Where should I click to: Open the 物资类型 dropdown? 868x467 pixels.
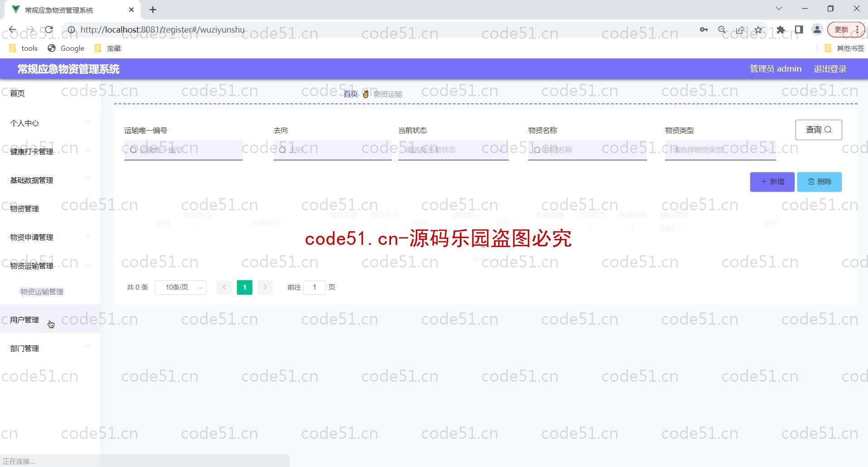(x=720, y=150)
